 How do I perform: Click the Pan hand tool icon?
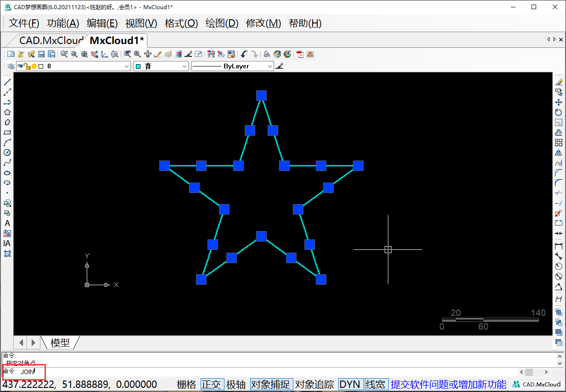point(95,54)
